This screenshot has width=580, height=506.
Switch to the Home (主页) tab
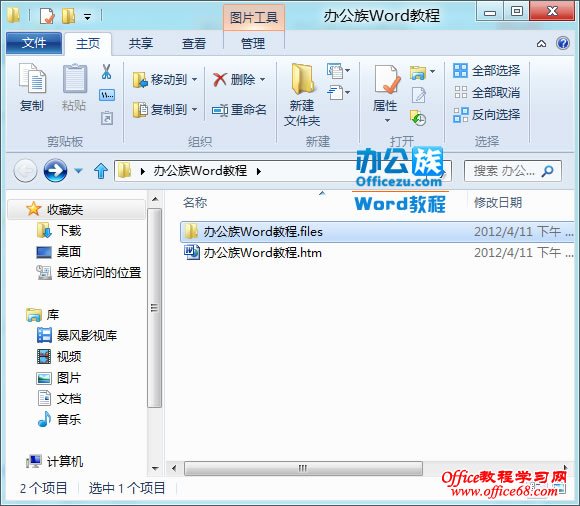[88, 44]
